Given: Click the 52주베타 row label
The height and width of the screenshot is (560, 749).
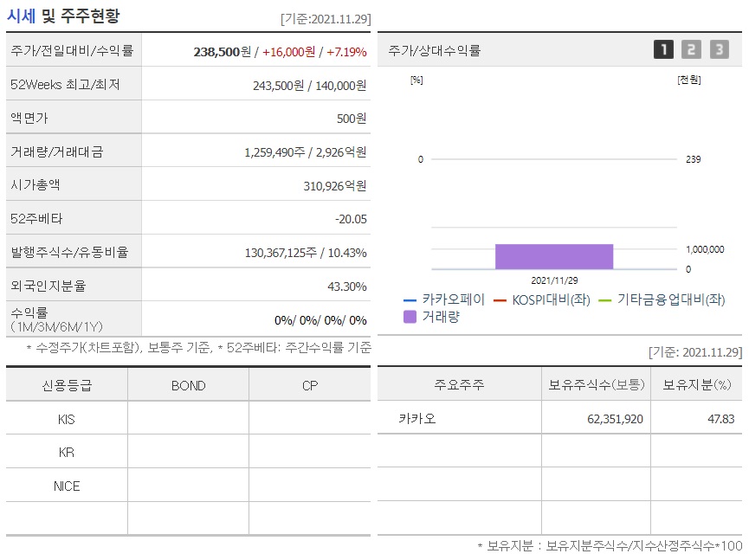Looking at the screenshot, I should click(x=36, y=219).
